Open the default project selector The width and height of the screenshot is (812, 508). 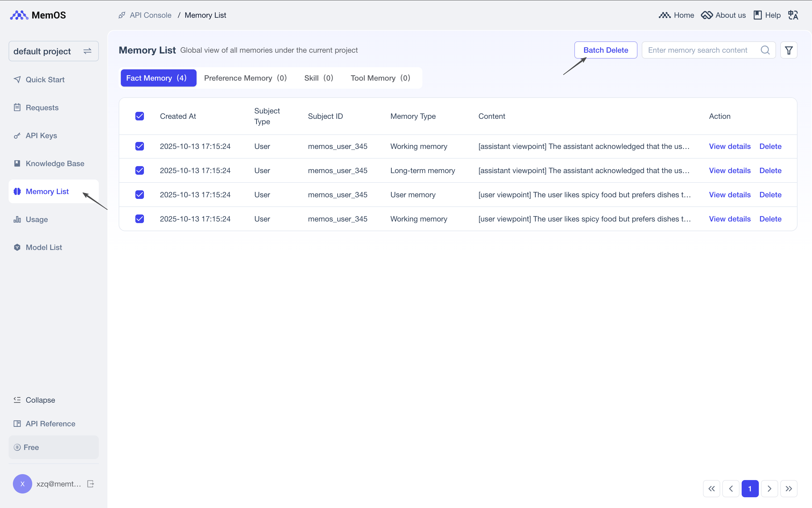(x=54, y=51)
